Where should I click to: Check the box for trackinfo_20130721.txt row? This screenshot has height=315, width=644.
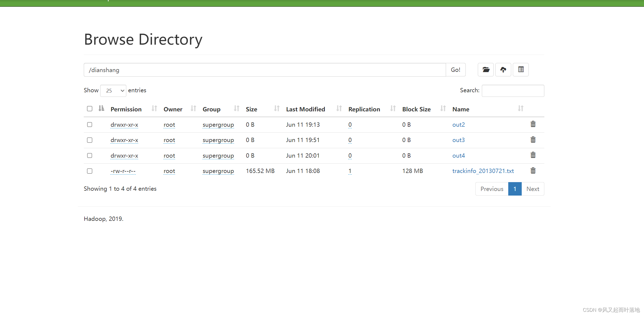(x=90, y=171)
